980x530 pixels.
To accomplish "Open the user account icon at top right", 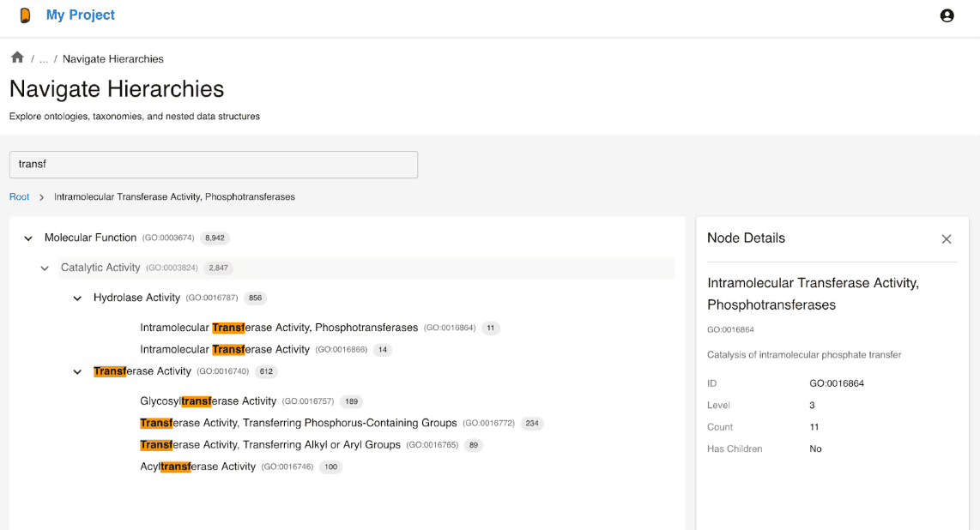I will point(947,15).
